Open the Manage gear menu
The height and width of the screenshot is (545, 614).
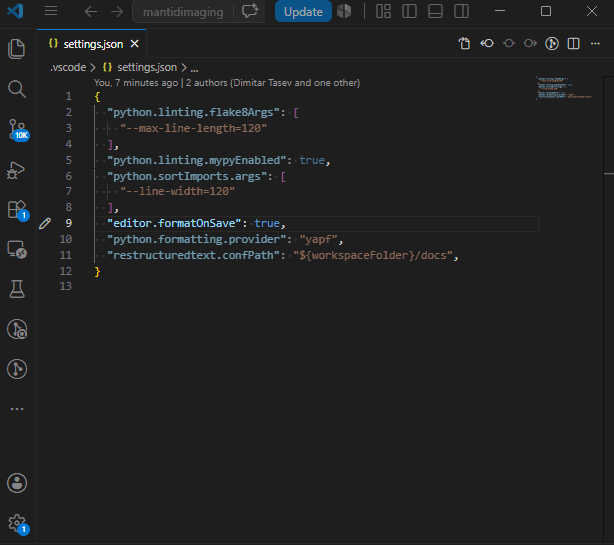[18, 524]
